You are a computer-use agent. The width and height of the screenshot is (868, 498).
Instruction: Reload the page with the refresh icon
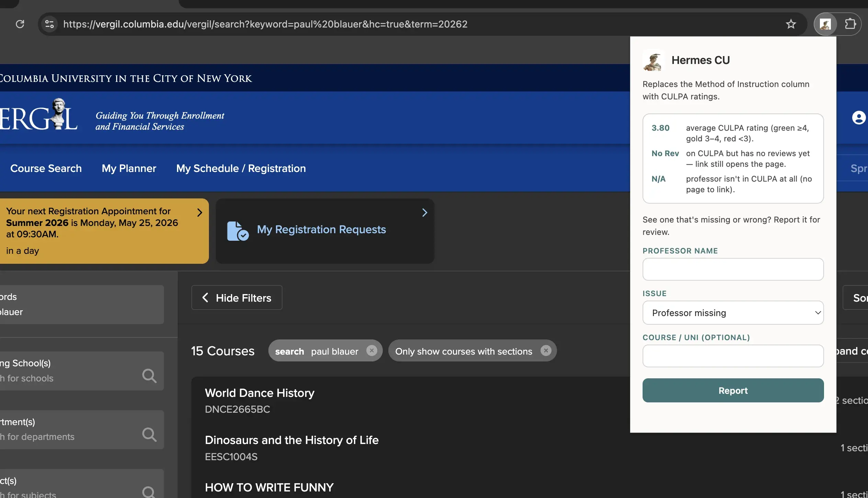(x=20, y=24)
